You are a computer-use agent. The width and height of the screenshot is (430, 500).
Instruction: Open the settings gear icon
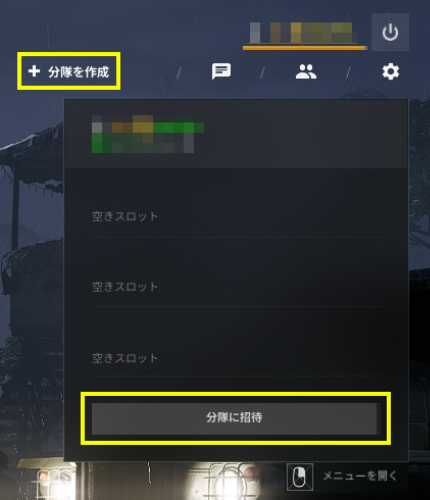(x=390, y=71)
